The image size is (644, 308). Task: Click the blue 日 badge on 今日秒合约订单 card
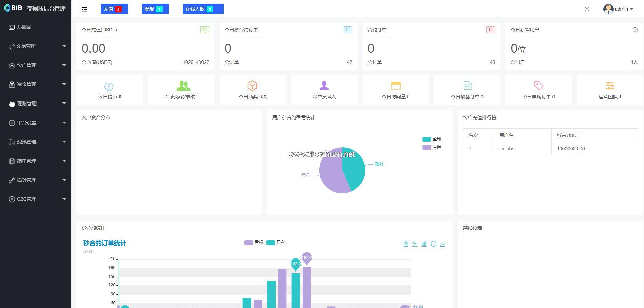tap(348, 30)
